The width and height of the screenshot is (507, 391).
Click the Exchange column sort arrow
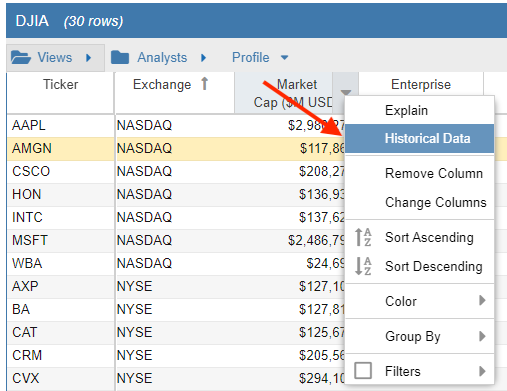coord(205,84)
